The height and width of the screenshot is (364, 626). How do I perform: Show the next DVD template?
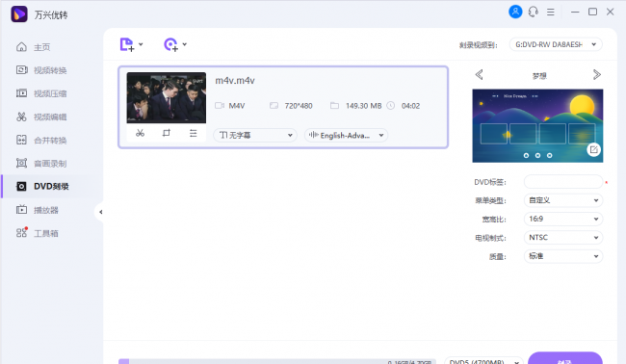coord(596,75)
